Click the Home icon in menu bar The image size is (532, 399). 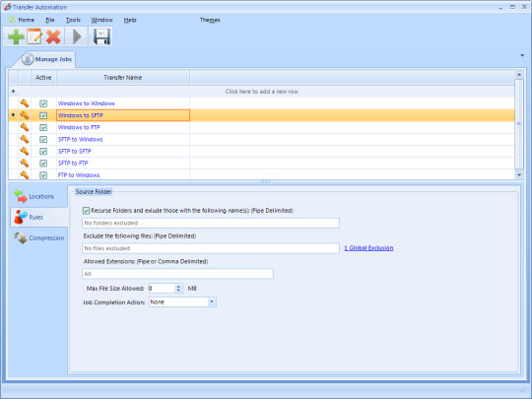click(12, 20)
